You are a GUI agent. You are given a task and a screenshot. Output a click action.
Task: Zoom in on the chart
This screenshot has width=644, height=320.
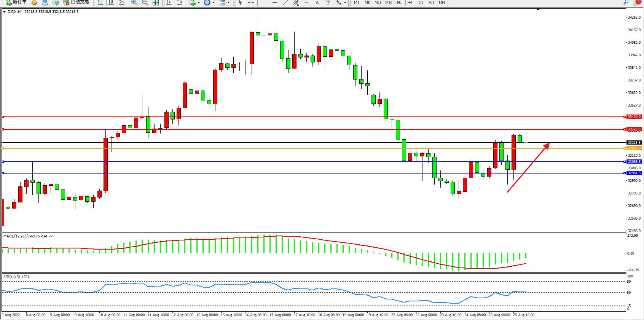tap(134, 3)
